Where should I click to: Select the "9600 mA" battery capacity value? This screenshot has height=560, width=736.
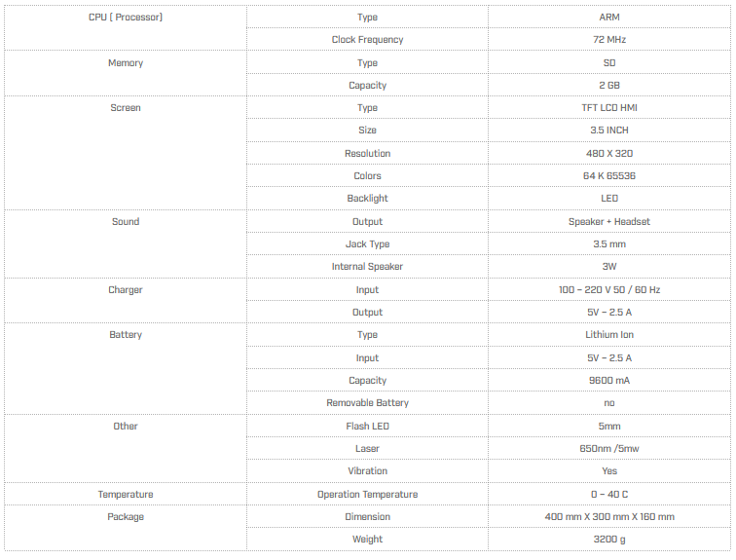609,381
